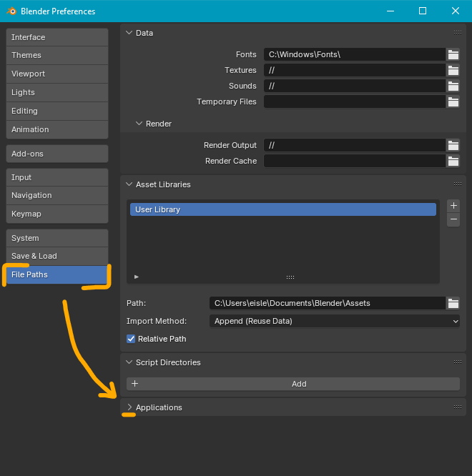Close the Blender Preferences window
The width and height of the screenshot is (472, 476).
pos(456,11)
